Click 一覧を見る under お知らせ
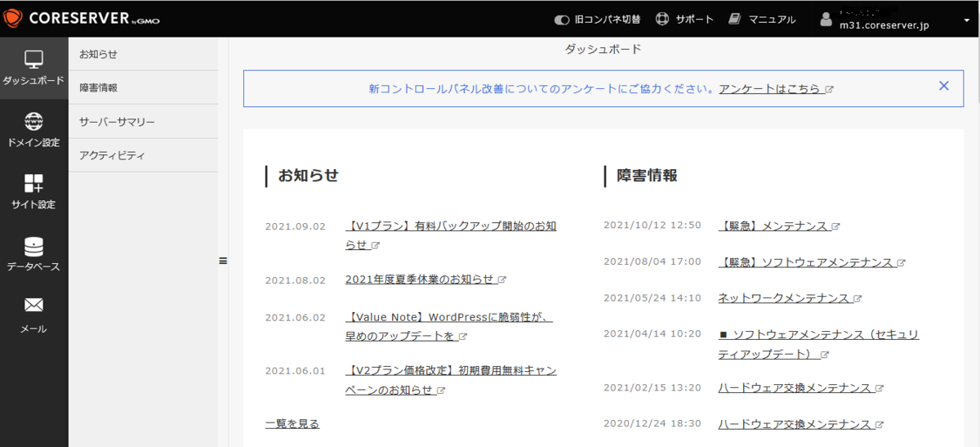Screen dimensions: 980x447 coord(292,423)
